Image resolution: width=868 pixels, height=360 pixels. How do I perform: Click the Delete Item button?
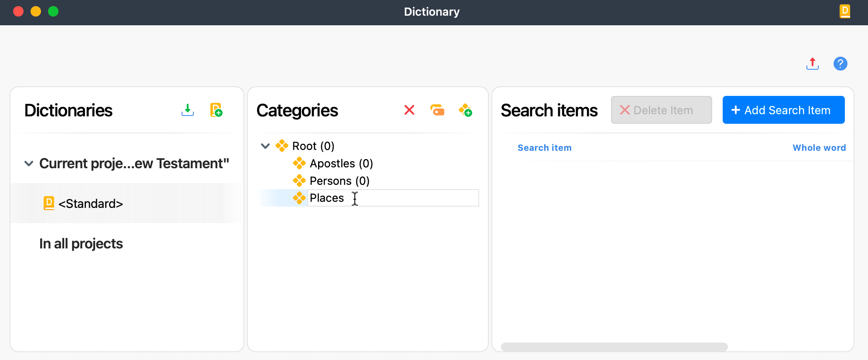tap(662, 110)
